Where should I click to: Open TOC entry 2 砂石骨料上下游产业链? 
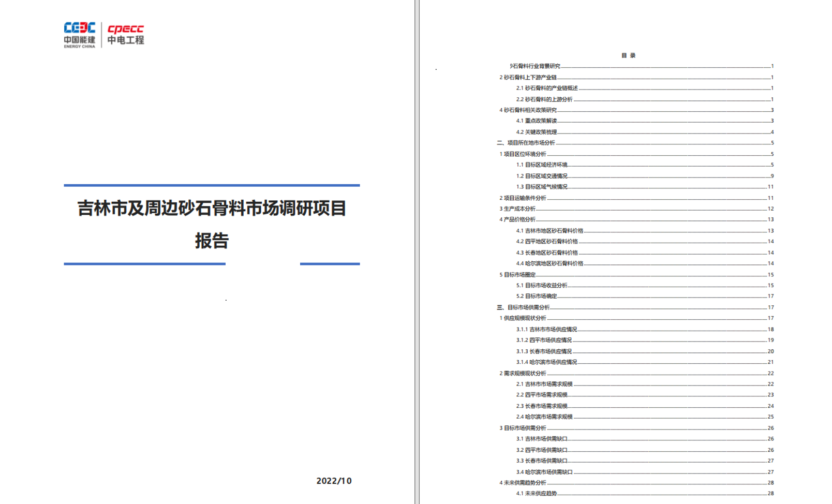point(528,78)
